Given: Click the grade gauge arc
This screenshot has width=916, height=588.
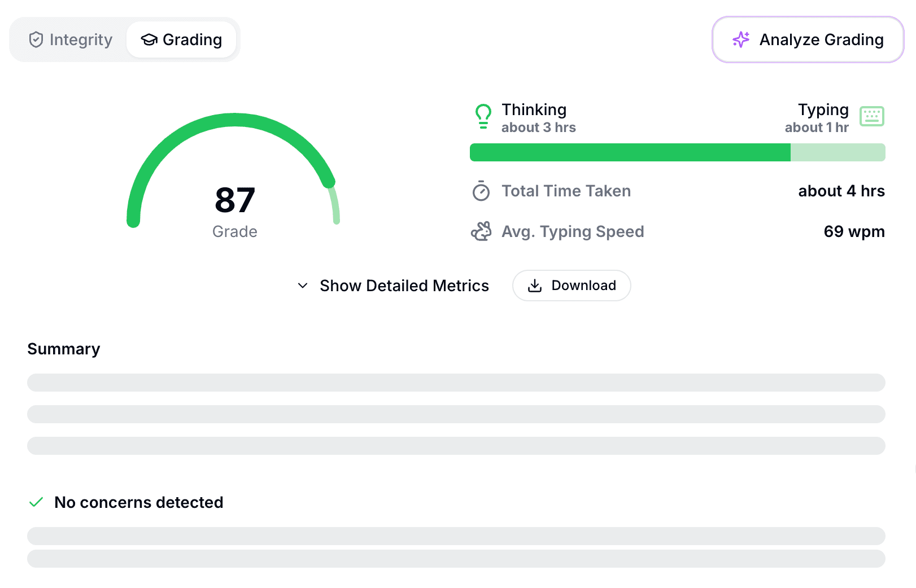Looking at the screenshot, I should (233, 120).
